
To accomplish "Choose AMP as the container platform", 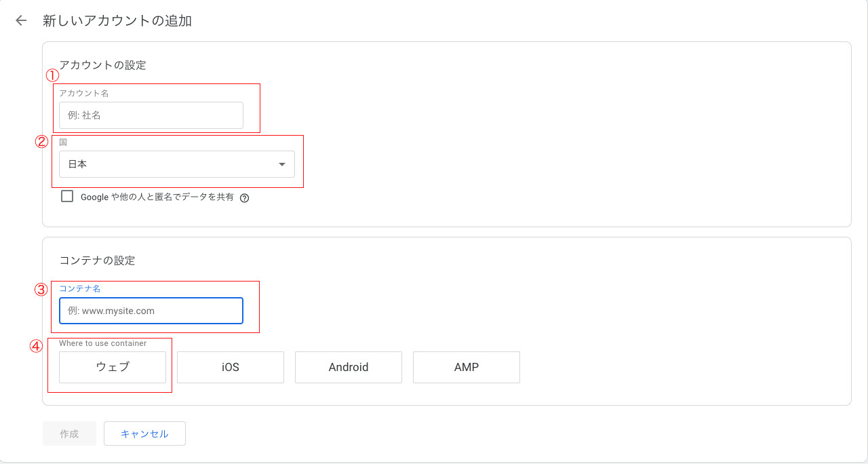I will coord(467,367).
